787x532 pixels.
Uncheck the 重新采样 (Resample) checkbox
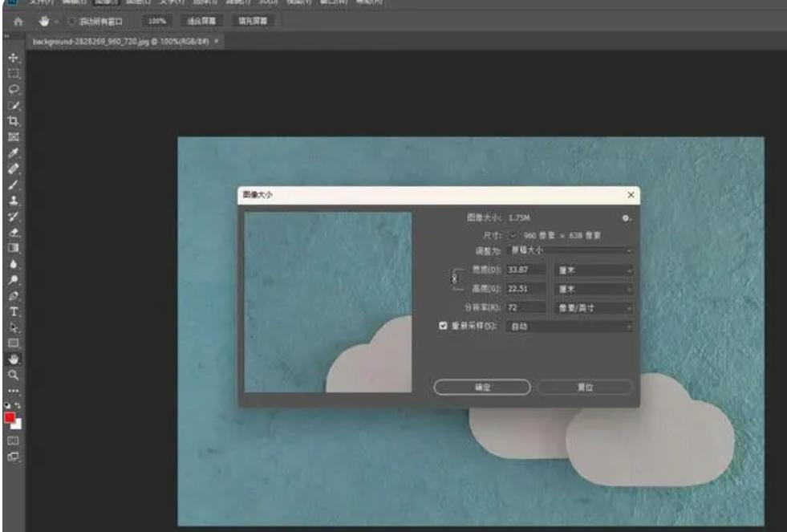point(443,327)
